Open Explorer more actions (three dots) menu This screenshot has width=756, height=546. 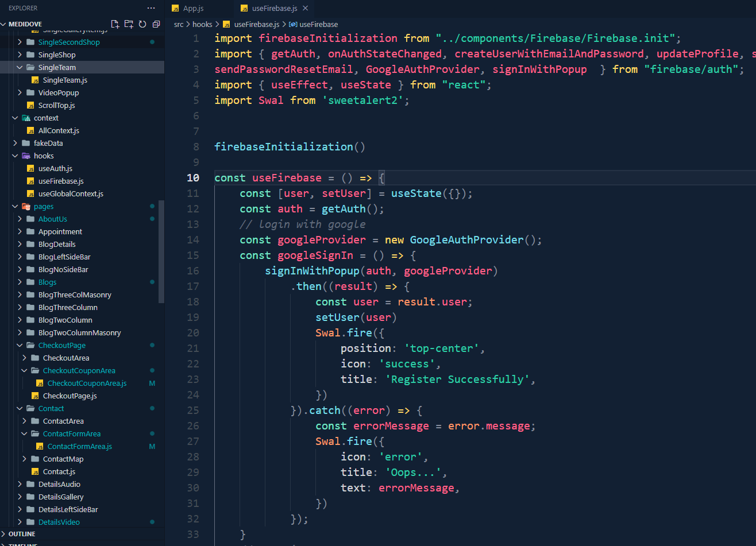coord(151,8)
